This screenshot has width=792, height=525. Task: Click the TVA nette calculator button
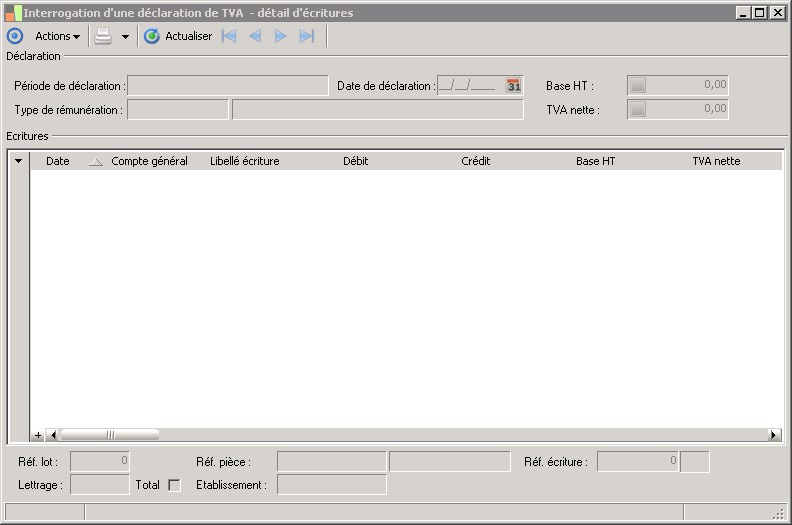638,109
